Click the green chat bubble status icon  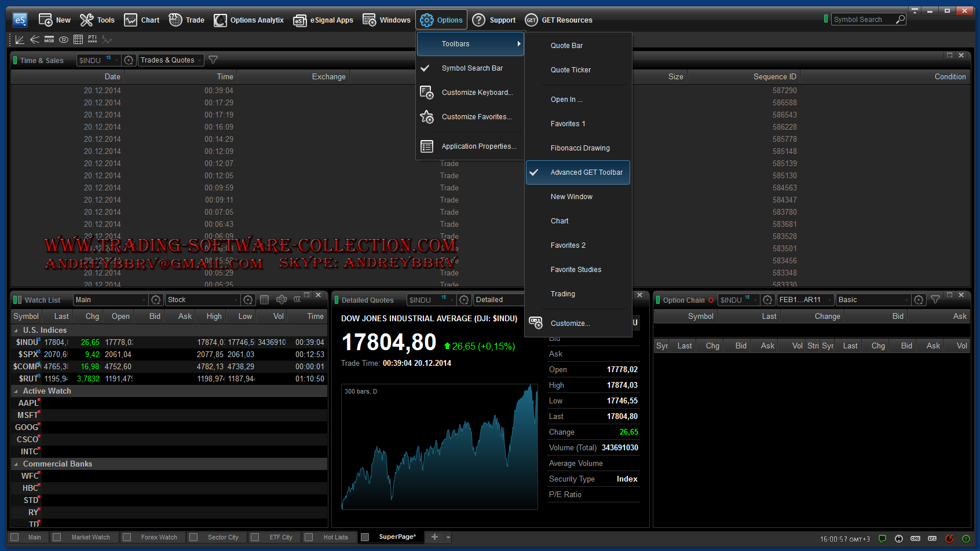[x=882, y=539]
